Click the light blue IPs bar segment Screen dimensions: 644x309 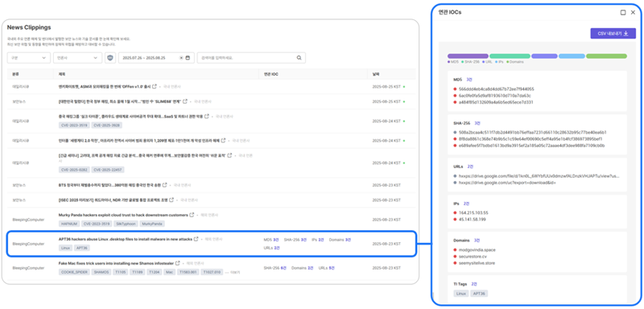[572, 56]
